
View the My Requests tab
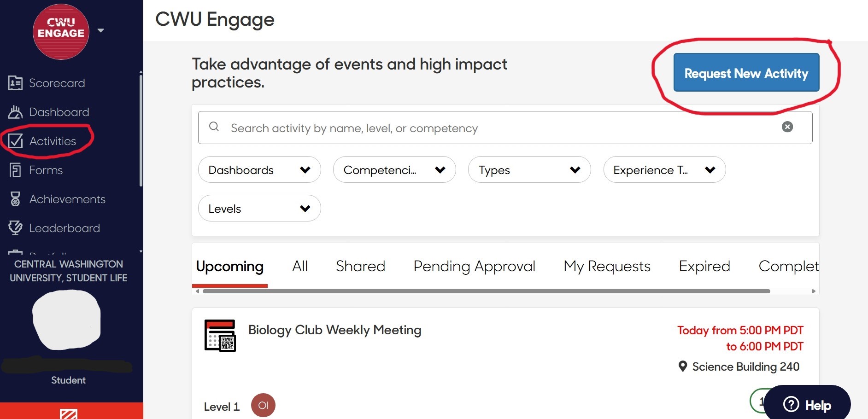607,266
